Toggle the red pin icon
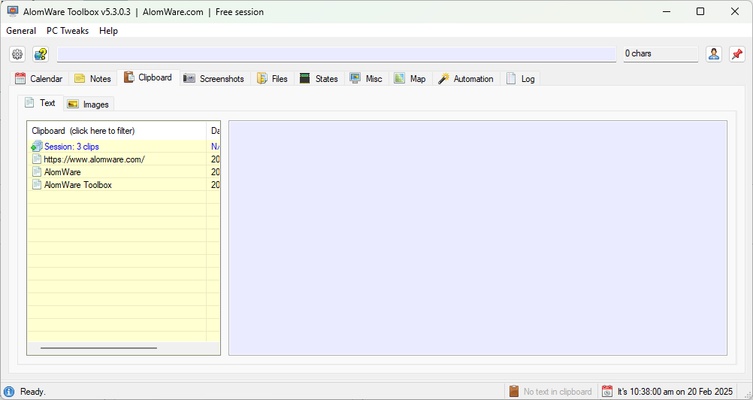Screen dimensions: 753x400 [x=737, y=54]
